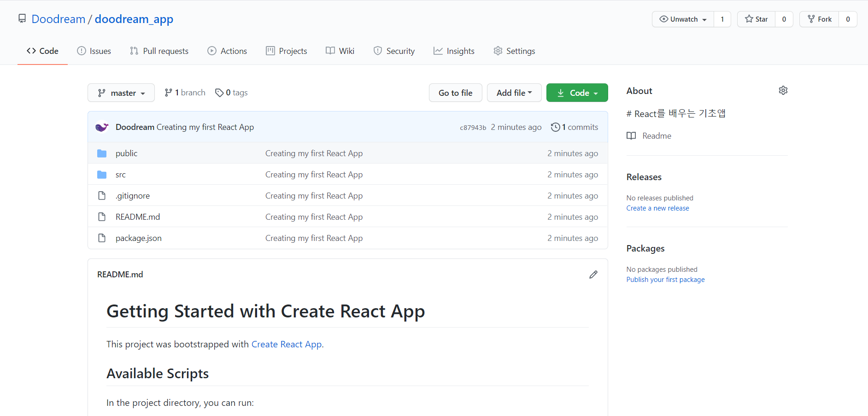Click the commit history clock icon
The height and width of the screenshot is (416, 868).
556,127
